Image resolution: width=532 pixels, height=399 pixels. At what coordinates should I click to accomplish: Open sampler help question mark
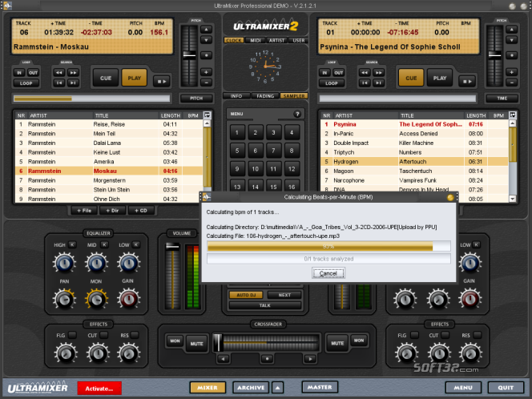297,114
